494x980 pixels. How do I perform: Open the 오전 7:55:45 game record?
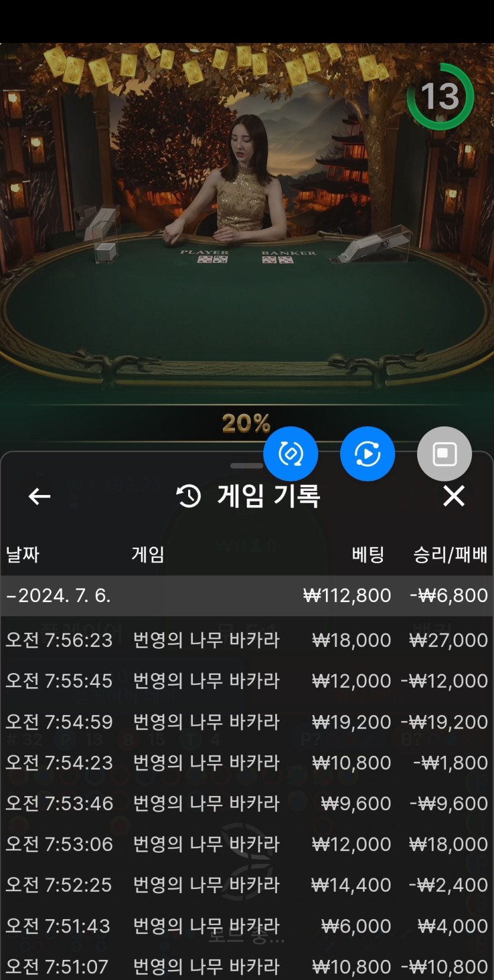(247, 681)
